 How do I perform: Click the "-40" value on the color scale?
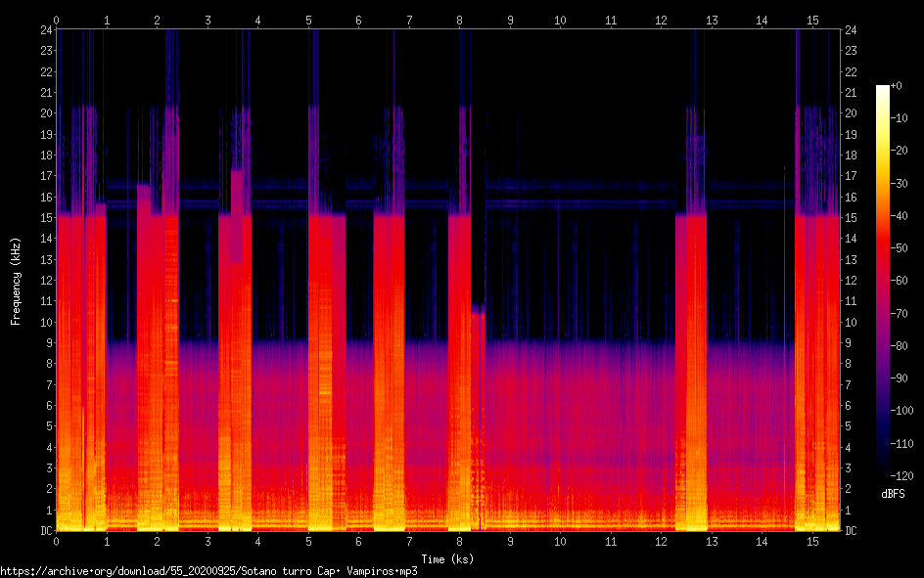[899, 216]
